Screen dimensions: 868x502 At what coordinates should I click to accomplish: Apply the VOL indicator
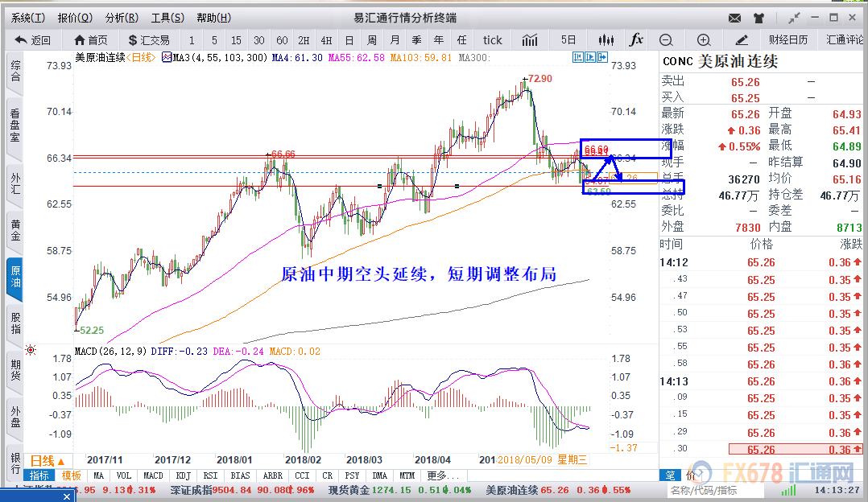click(x=123, y=475)
